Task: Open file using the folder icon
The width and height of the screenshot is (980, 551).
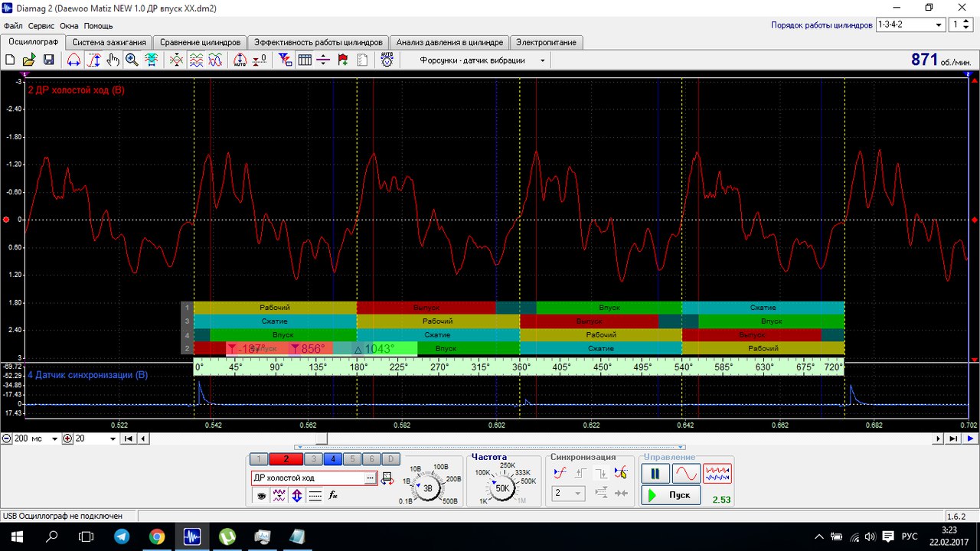Action: coord(29,60)
